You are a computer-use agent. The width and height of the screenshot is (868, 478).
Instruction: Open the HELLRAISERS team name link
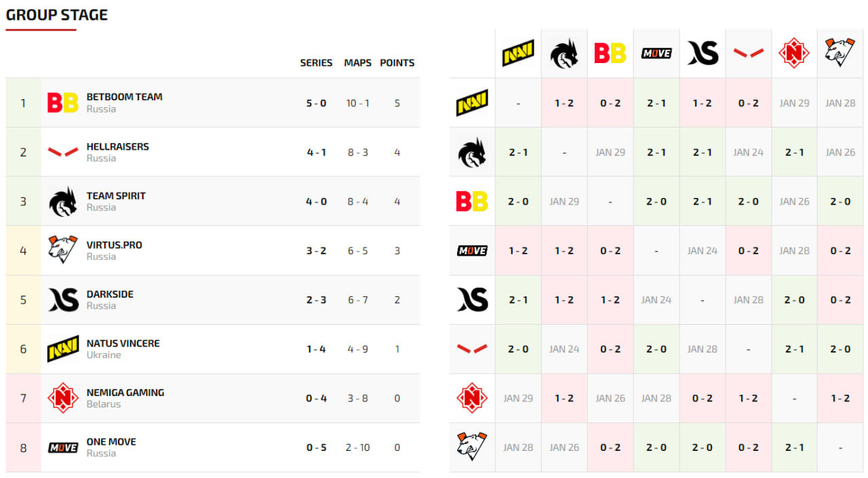[x=117, y=146]
